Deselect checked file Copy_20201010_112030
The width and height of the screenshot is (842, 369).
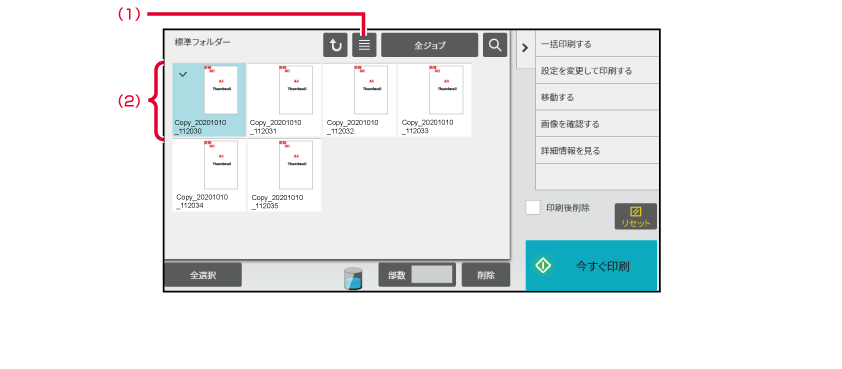tap(209, 100)
